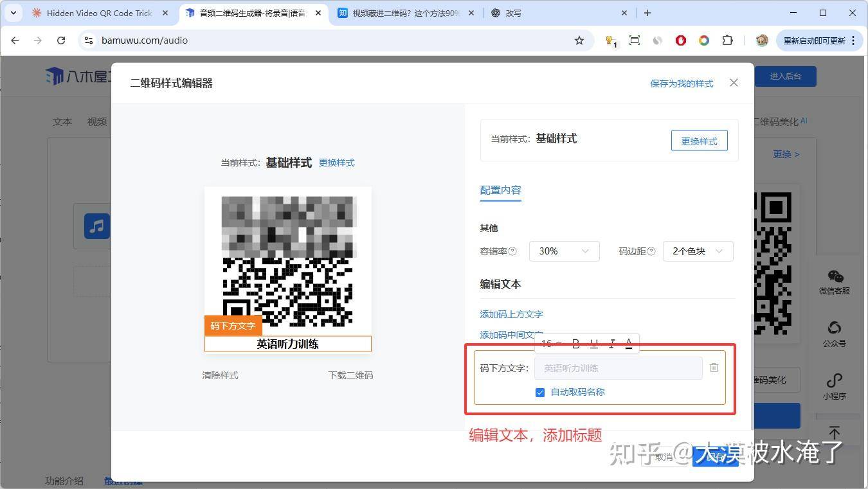Click the 进入后台 button
Image resolution: width=868 pixels, height=489 pixels.
coord(785,76)
